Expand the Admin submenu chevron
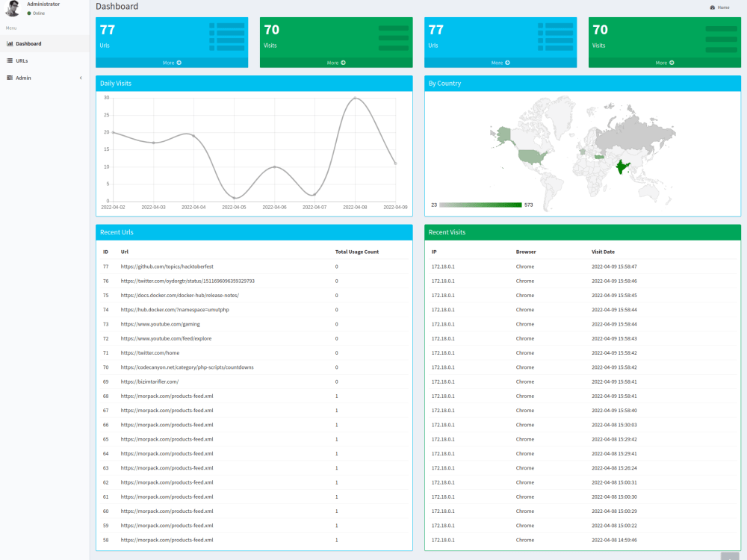Viewport: 747px width, 560px height. [x=81, y=78]
